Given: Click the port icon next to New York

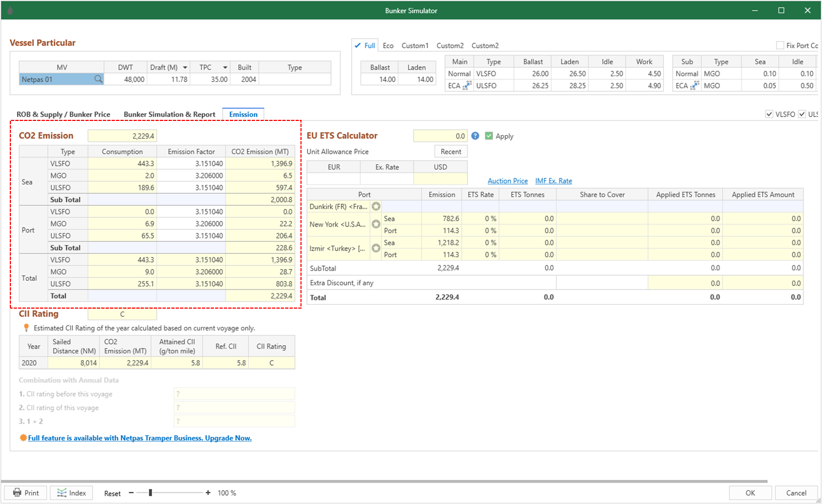Looking at the screenshot, I should (x=376, y=224).
